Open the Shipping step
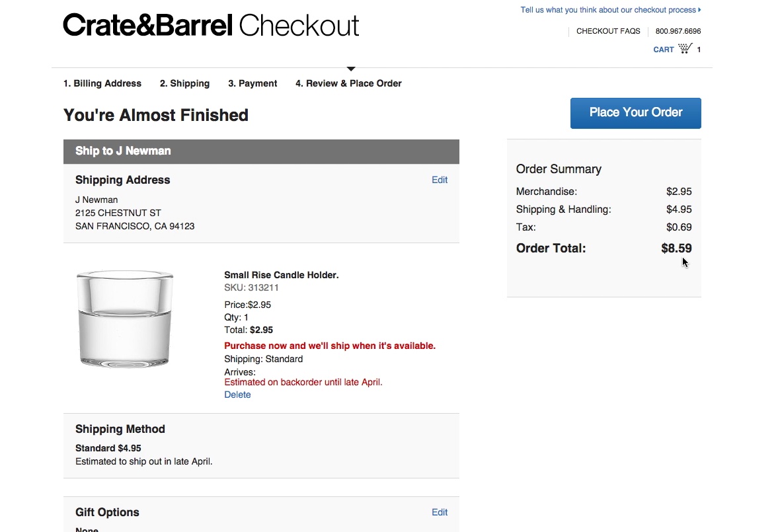The height and width of the screenshot is (532, 778). pos(184,83)
